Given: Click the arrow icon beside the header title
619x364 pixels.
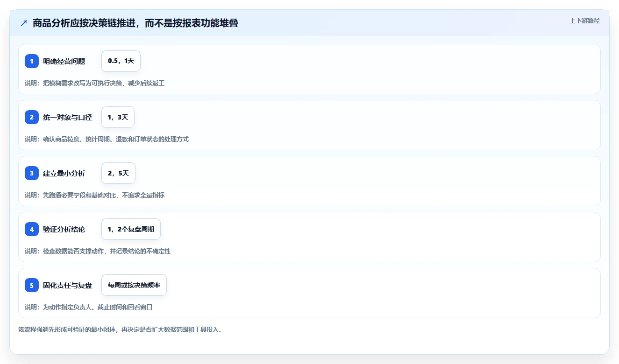Looking at the screenshot, I should click(x=24, y=23).
